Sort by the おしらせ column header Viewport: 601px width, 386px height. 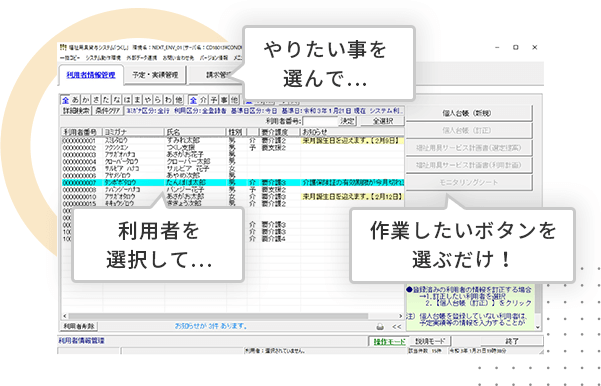tap(352, 132)
